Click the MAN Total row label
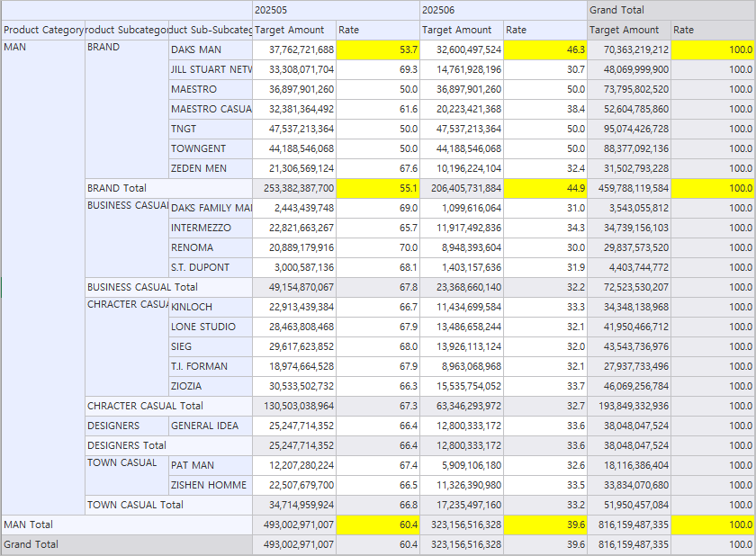Screen dimensions: 756x556 127,524
